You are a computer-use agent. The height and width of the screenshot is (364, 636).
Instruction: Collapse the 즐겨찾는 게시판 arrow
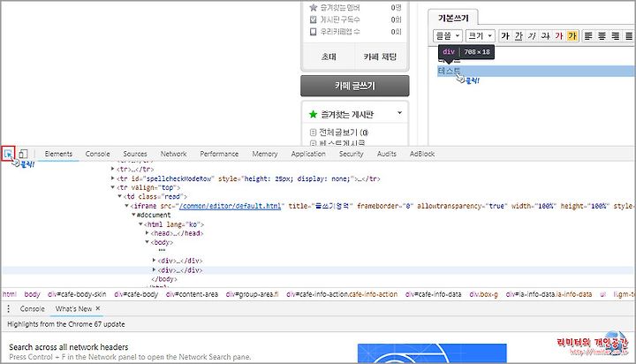click(399, 113)
